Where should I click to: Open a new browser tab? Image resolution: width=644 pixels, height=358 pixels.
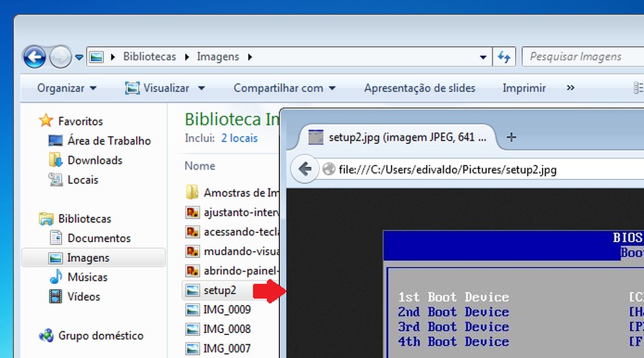point(511,137)
